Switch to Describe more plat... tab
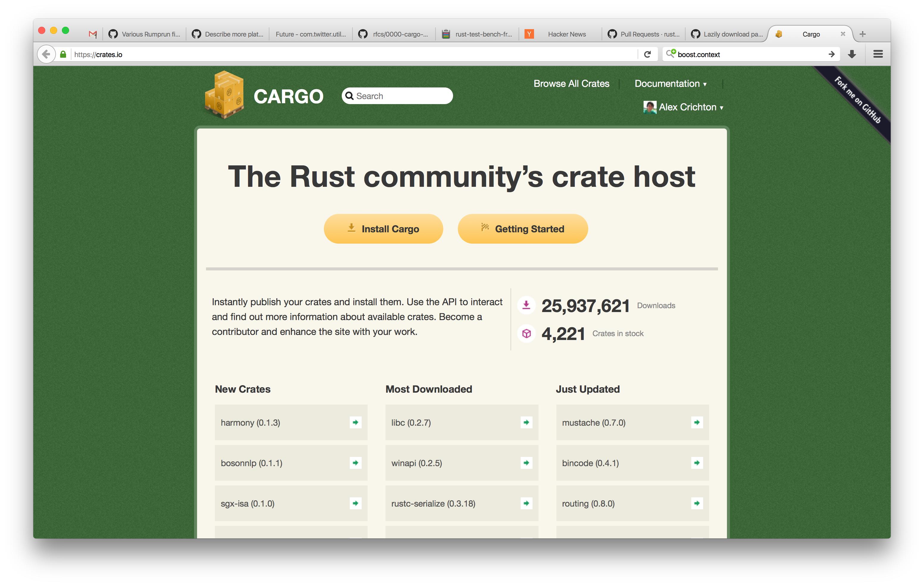The image size is (924, 586). 227,34
